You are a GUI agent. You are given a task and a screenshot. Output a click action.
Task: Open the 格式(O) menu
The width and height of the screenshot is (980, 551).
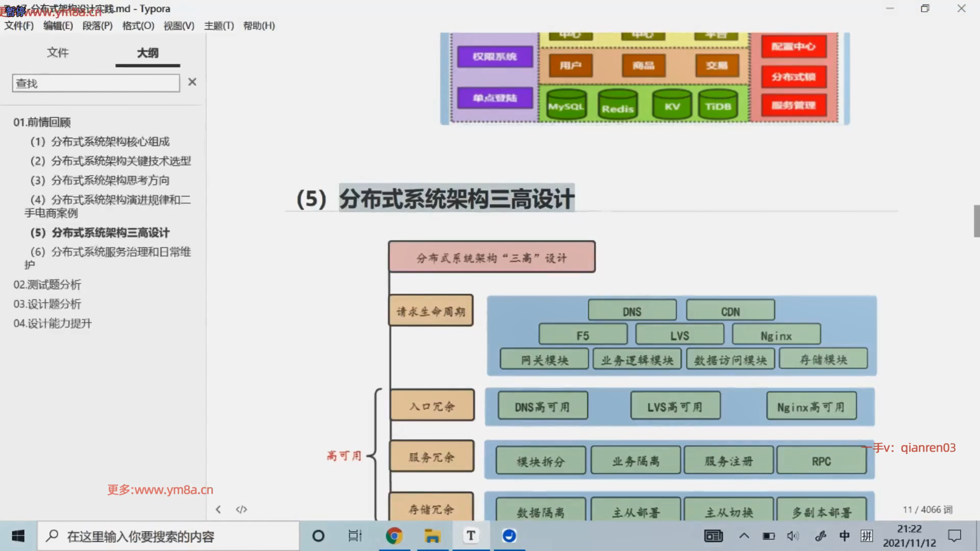(x=138, y=26)
